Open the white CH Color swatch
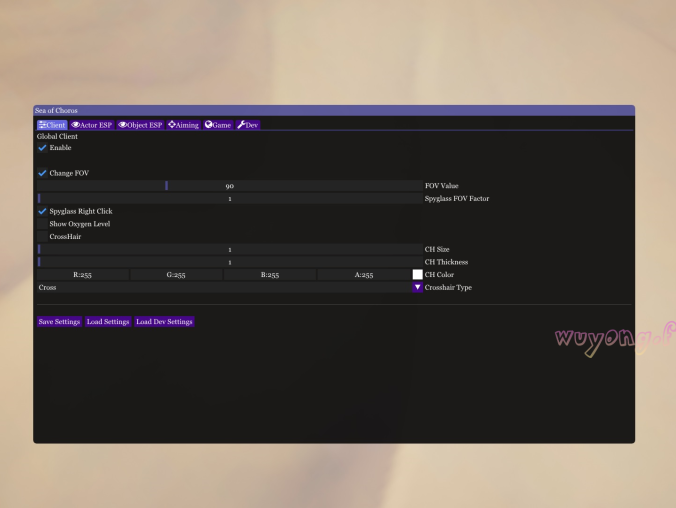This screenshot has height=508, width=676. 417,275
